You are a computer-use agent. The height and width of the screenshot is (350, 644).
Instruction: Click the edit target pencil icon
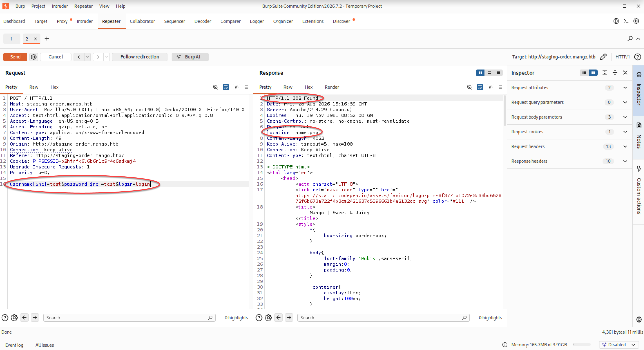[x=603, y=57]
